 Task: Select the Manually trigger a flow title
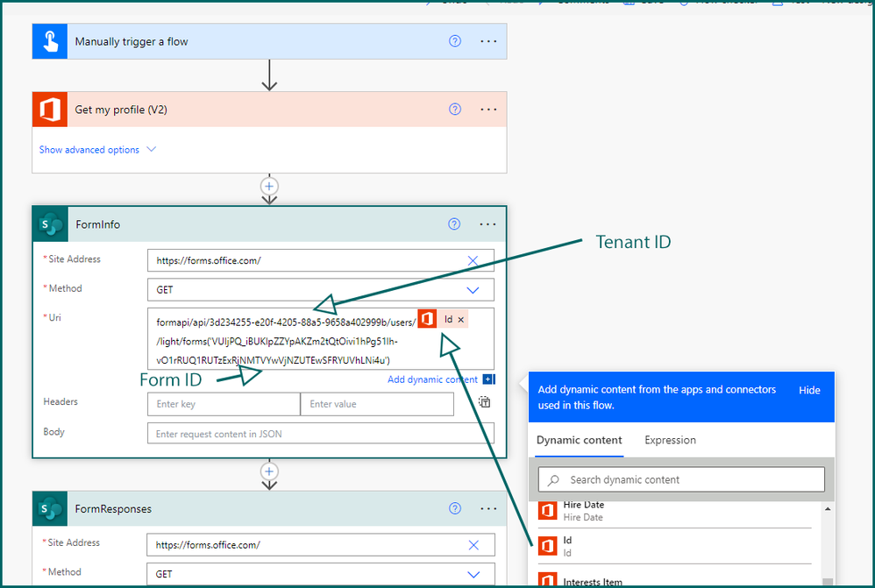pos(132,41)
